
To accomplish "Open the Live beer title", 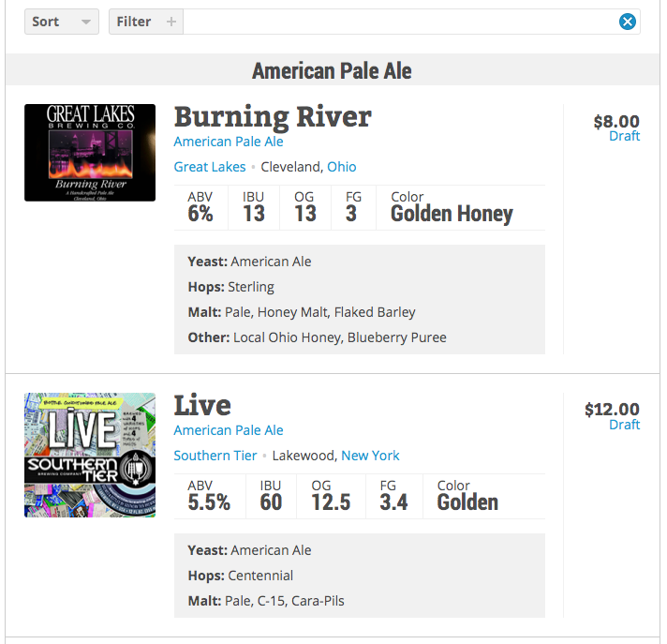I will (202, 405).
